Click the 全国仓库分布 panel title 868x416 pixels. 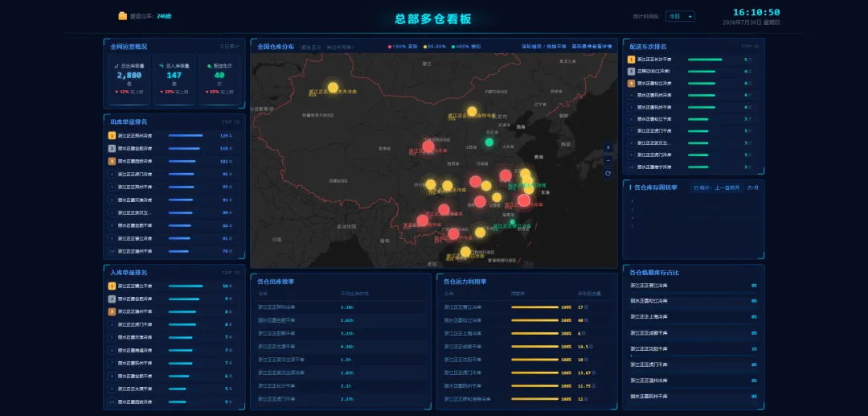[276, 47]
